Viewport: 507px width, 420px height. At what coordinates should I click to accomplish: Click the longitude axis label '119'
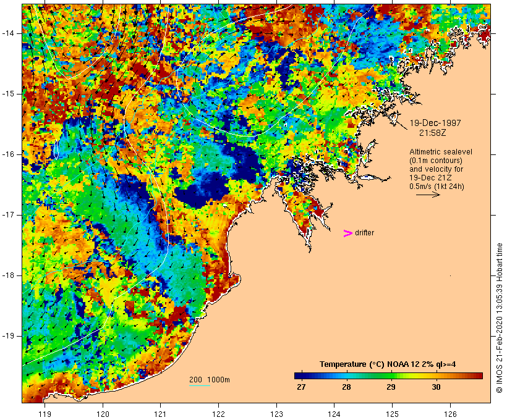point(45,414)
